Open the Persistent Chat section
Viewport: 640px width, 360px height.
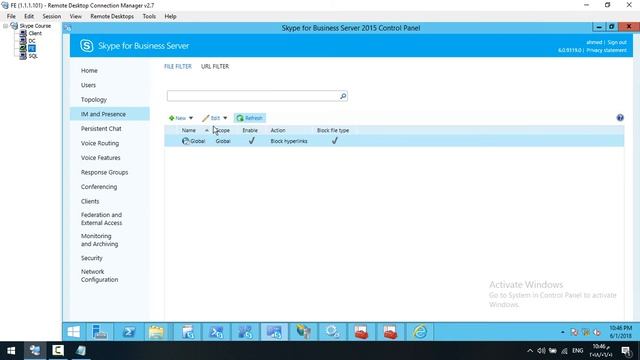[101, 129]
